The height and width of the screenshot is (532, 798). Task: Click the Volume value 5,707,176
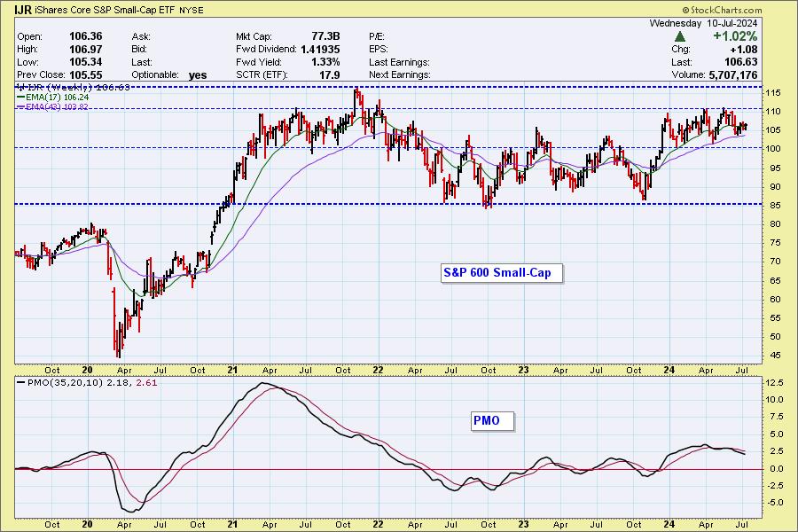click(x=733, y=74)
